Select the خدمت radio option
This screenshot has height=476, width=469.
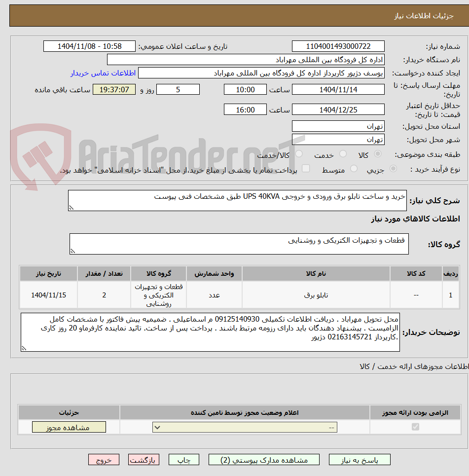click(x=342, y=153)
